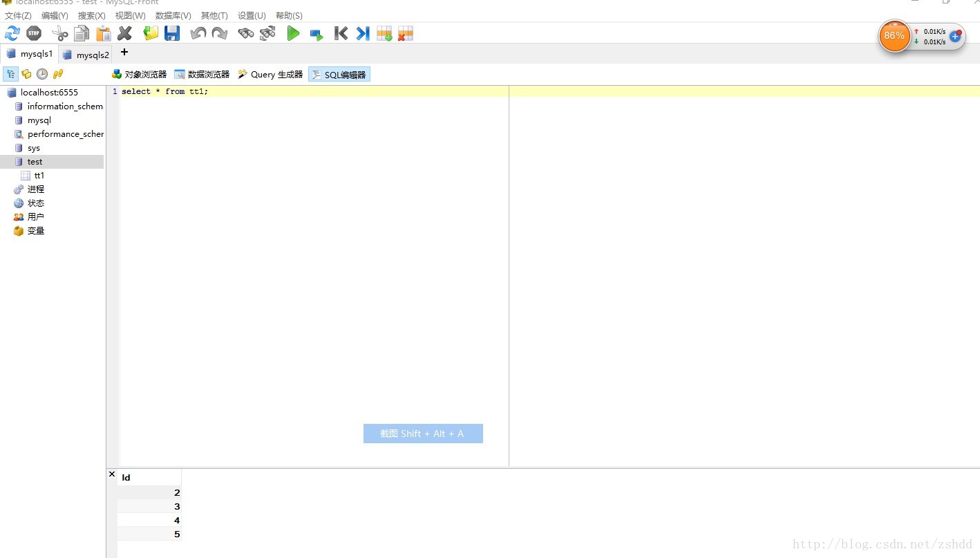
Task: Open the 状态 status node
Action: [35, 203]
